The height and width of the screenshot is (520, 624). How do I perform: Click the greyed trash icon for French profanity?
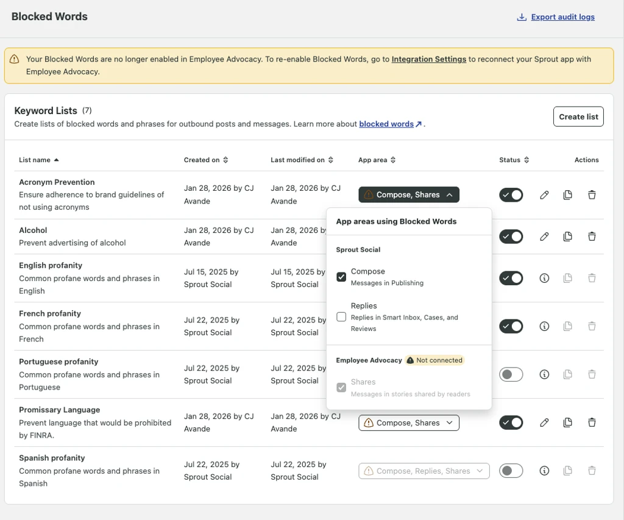(592, 326)
